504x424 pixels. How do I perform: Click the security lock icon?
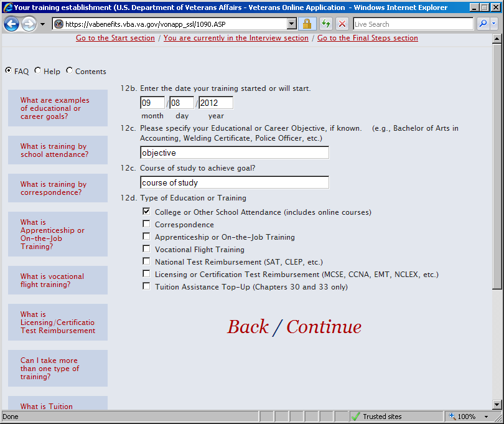(307, 24)
